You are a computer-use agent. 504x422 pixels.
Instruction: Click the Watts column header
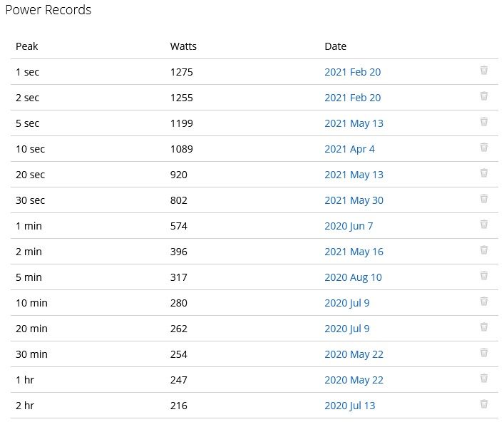(183, 46)
